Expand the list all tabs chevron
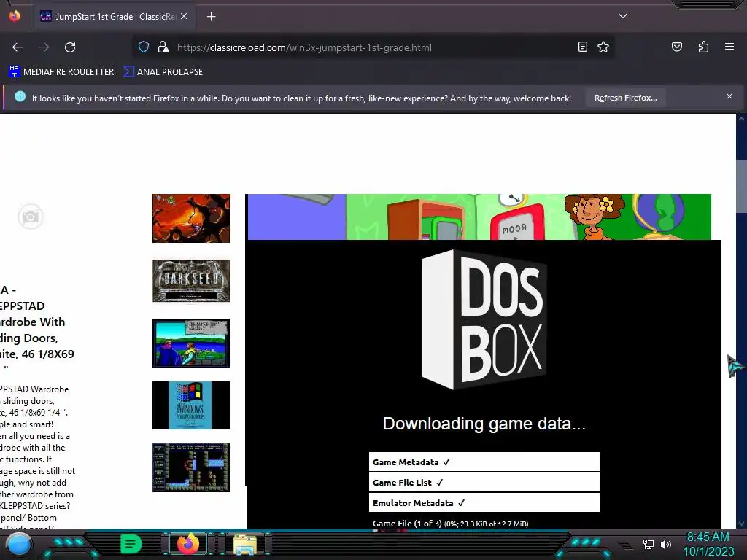The height and width of the screenshot is (560, 747). pos(623,16)
